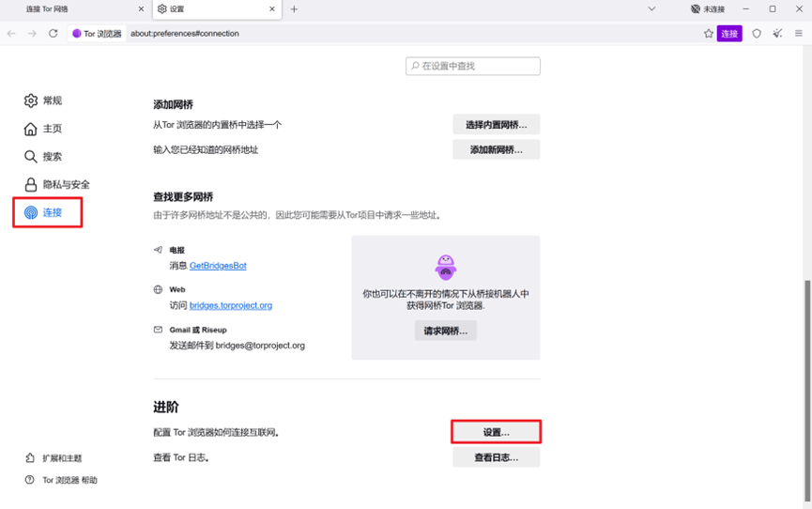Click the purple 连接 button in toolbar
812x509 pixels.
[x=729, y=34]
